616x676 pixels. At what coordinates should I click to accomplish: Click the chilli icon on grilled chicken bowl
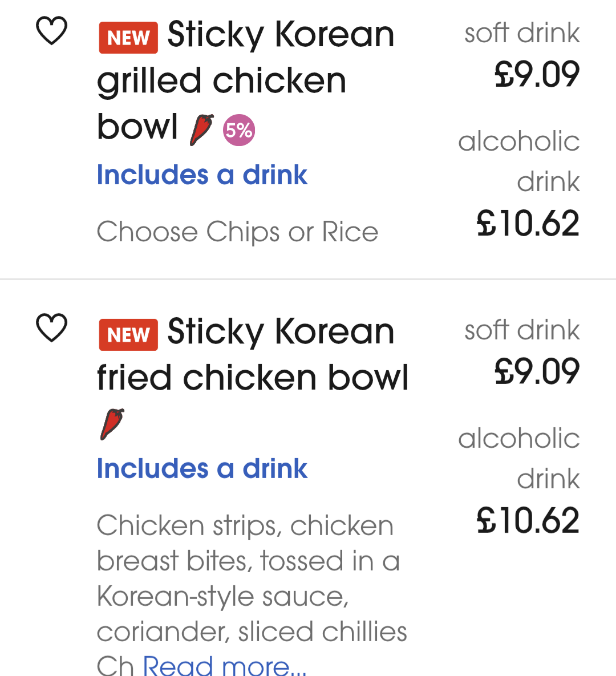coord(201,129)
